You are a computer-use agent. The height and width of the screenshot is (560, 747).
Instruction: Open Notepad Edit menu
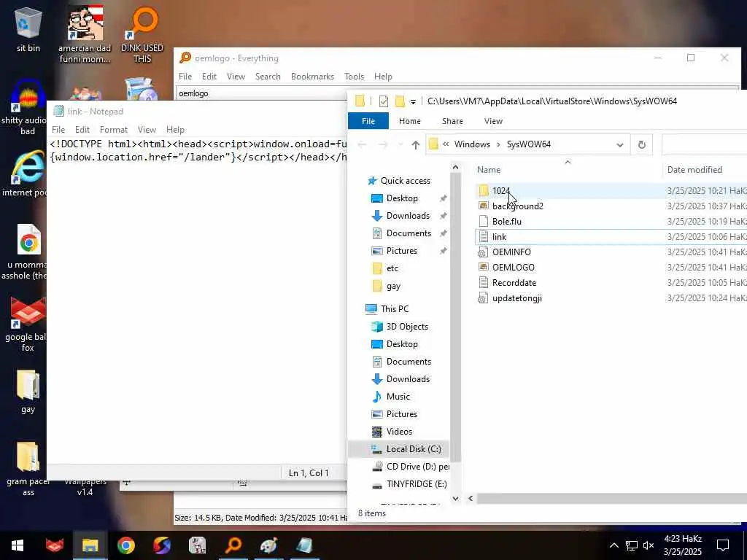click(x=82, y=130)
